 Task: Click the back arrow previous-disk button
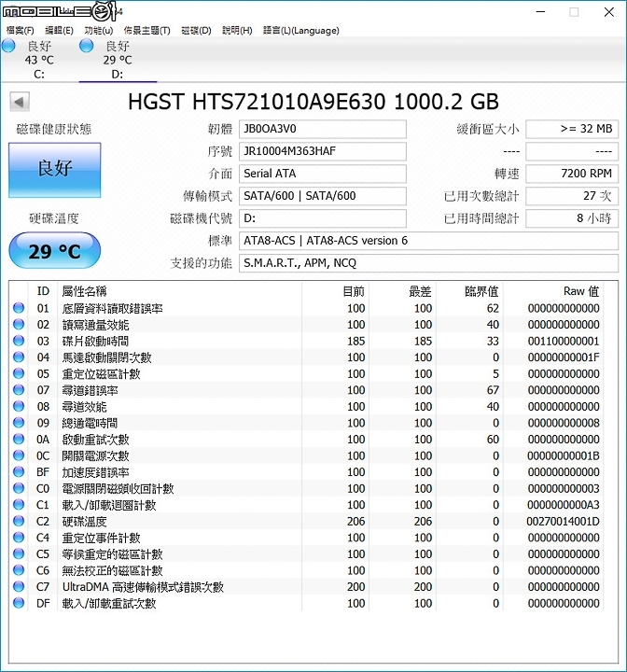point(20,102)
